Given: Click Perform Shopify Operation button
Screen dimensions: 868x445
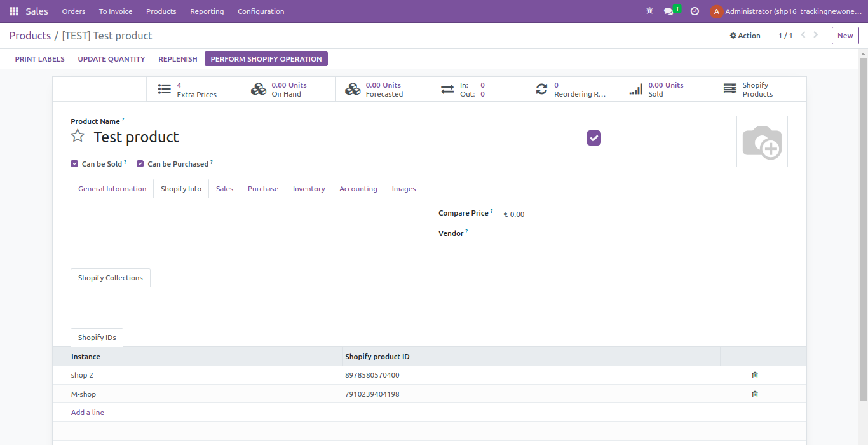Looking at the screenshot, I should click(x=266, y=59).
